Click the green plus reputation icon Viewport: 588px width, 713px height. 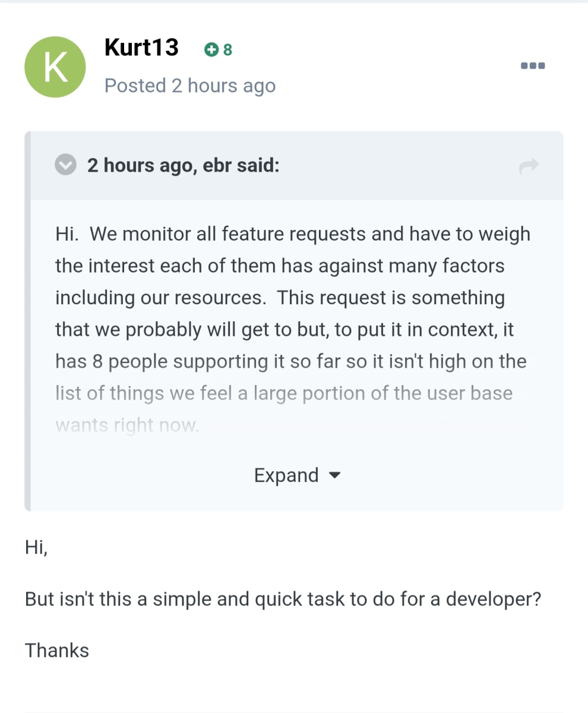click(x=211, y=49)
